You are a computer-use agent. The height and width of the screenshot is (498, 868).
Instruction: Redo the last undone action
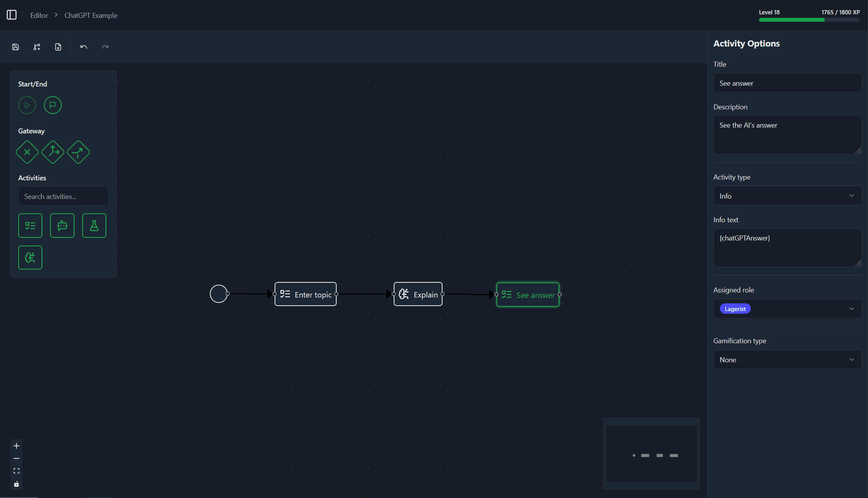pos(105,47)
